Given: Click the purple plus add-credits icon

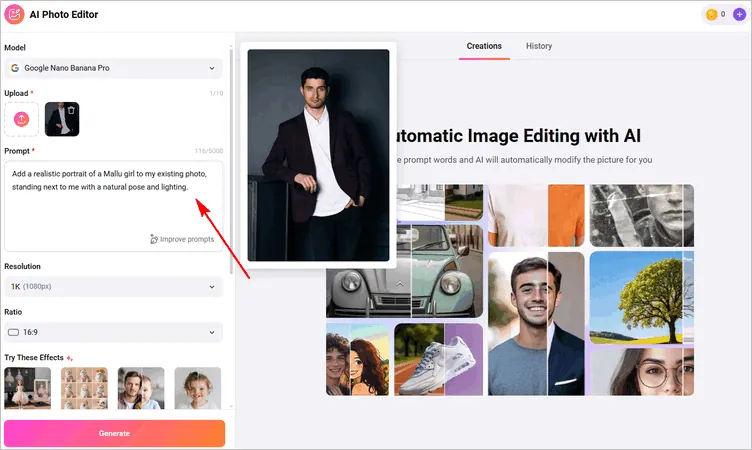Looking at the screenshot, I should pos(740,14).
